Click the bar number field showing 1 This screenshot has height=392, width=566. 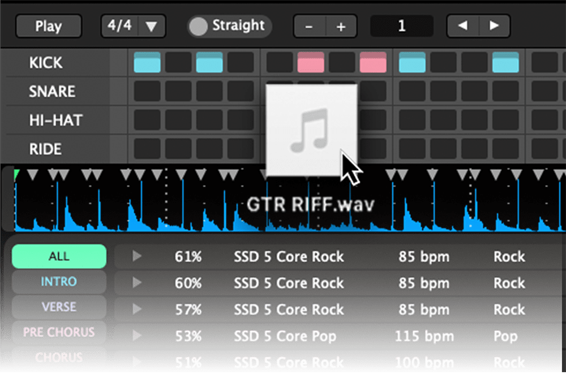point(401,26)
